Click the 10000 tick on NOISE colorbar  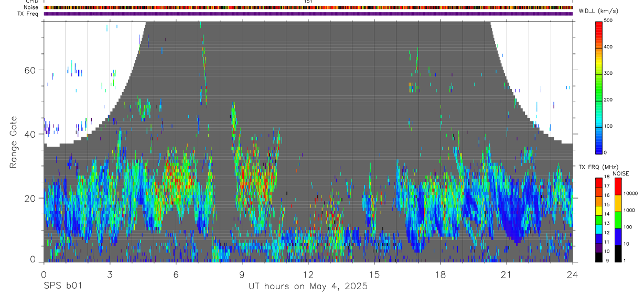pyautogui.click(x=630, y=193)
